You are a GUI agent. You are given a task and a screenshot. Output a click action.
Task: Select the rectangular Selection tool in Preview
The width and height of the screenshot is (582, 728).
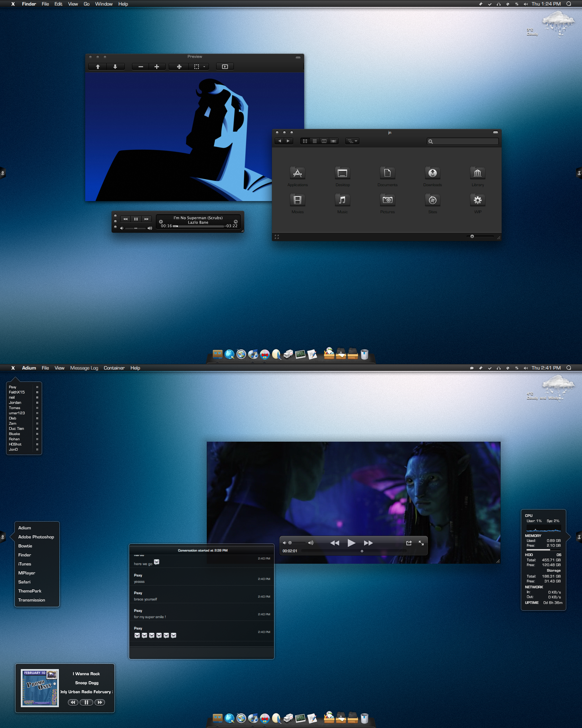(196, 67)
